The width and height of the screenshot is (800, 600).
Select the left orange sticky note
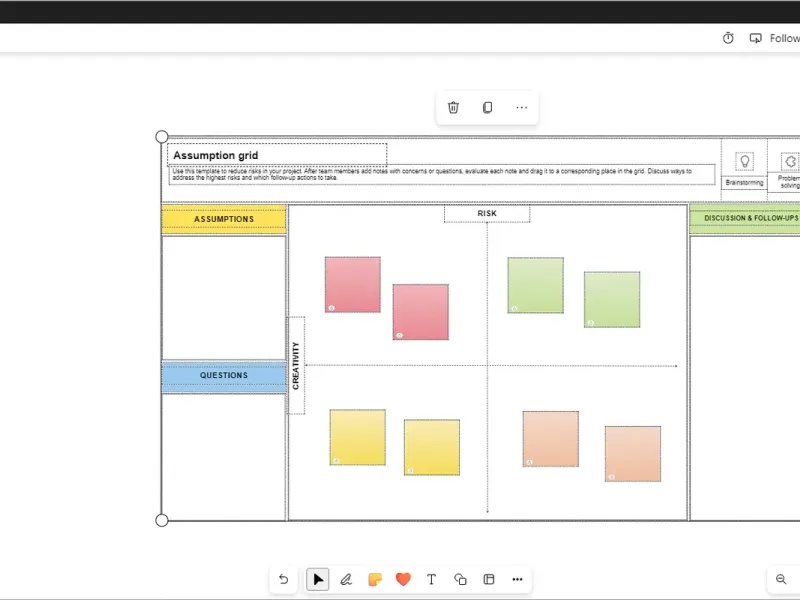(551, 439)
